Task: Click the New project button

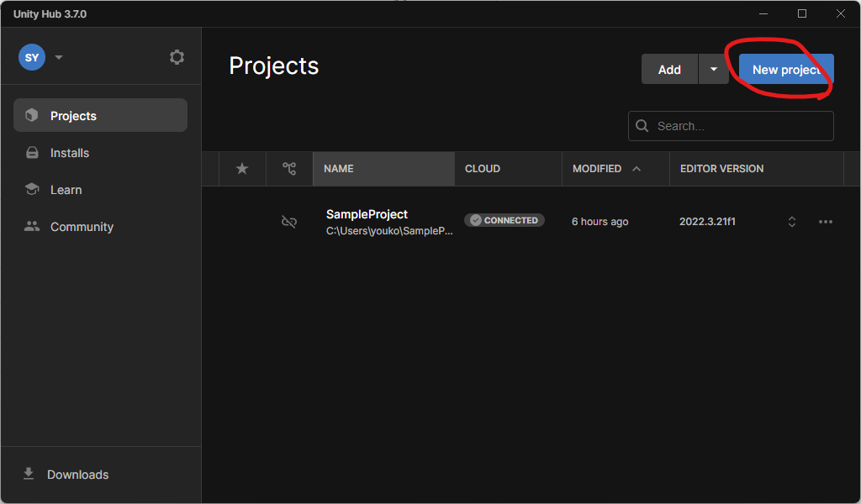Action: coord(786,69)
